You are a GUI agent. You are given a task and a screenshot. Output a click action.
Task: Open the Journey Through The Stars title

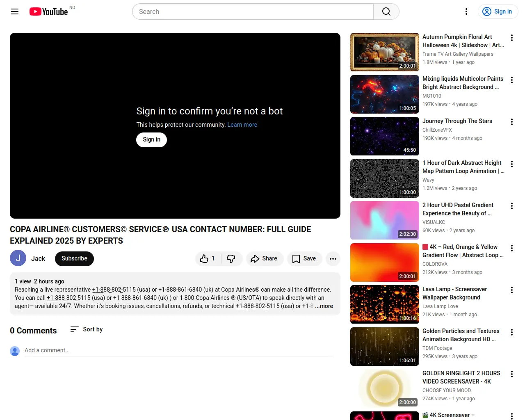457,121
